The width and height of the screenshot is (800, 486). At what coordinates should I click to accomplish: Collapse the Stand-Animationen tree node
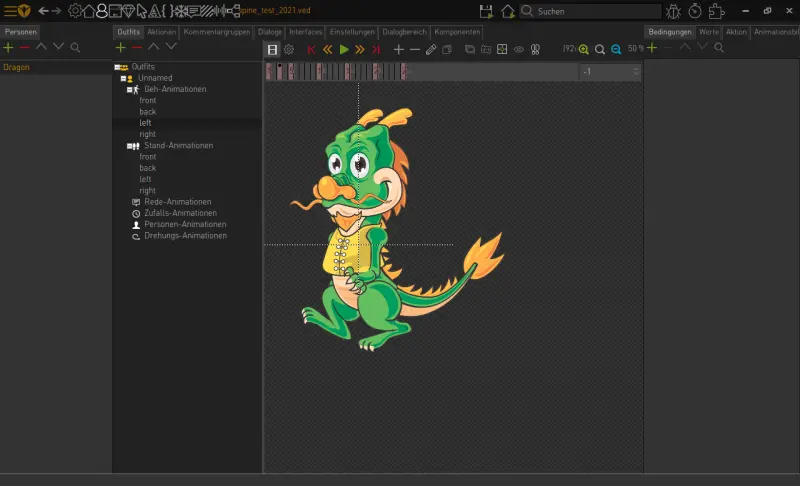(130, 146)
